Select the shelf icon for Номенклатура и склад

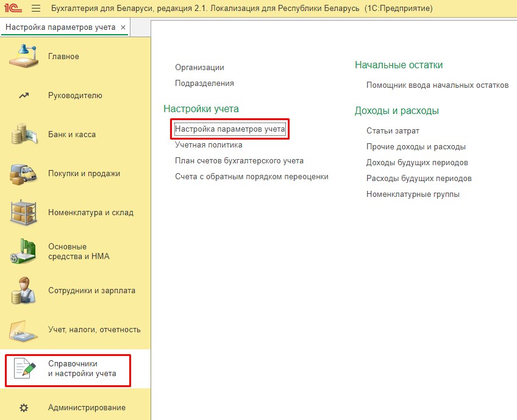24,213
